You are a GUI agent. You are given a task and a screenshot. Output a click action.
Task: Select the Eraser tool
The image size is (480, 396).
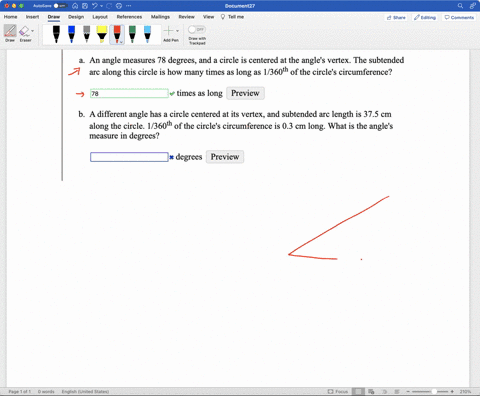pyautogui.click(x=24, y=33)
